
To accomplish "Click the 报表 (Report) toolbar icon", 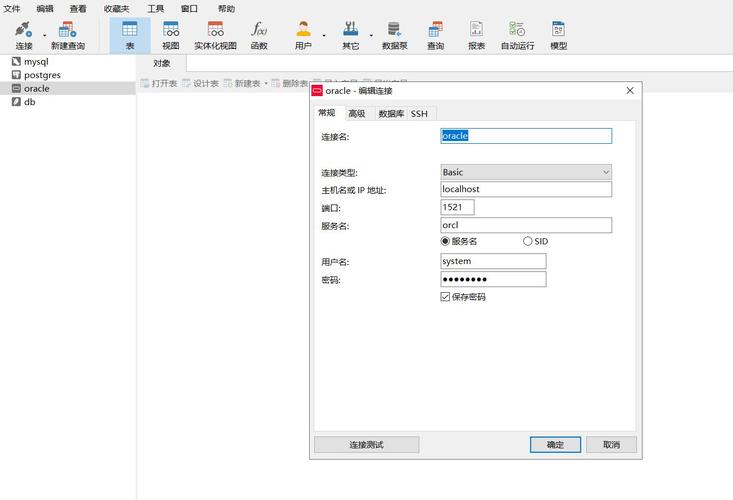I will point(476,35).
